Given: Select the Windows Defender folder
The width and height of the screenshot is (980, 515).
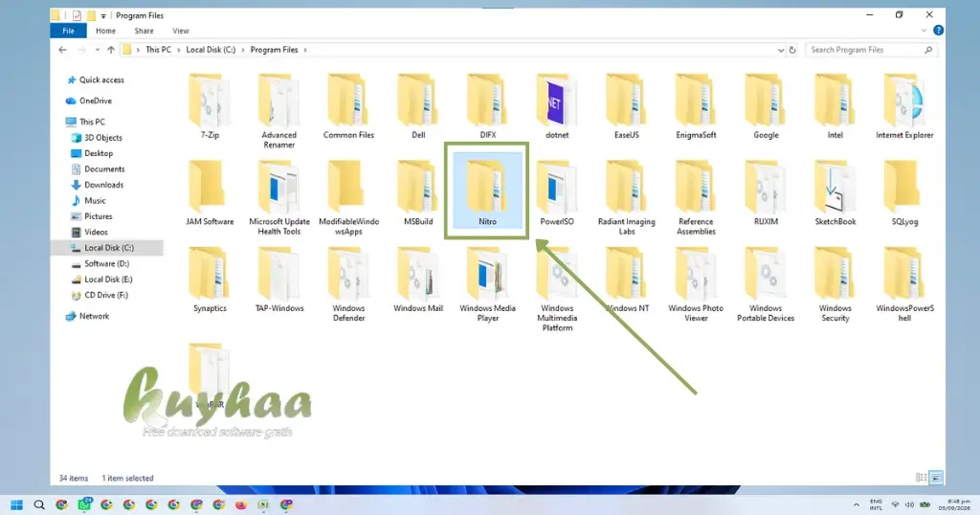Looking at the screenshot, I should coord(348,284).
